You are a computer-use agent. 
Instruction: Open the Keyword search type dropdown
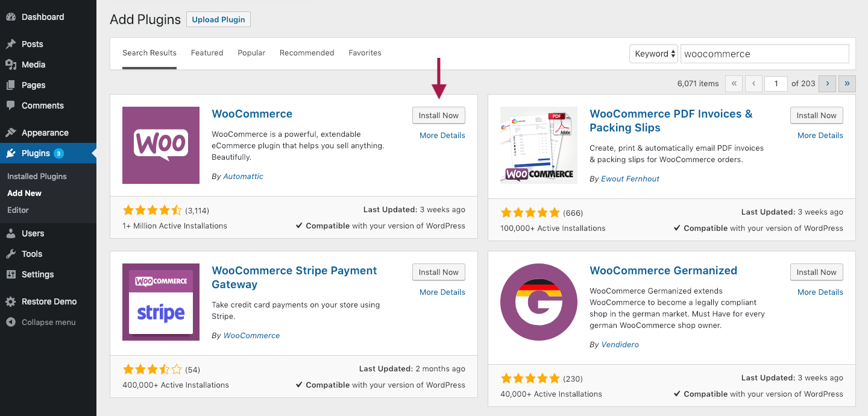click(654, 54)
